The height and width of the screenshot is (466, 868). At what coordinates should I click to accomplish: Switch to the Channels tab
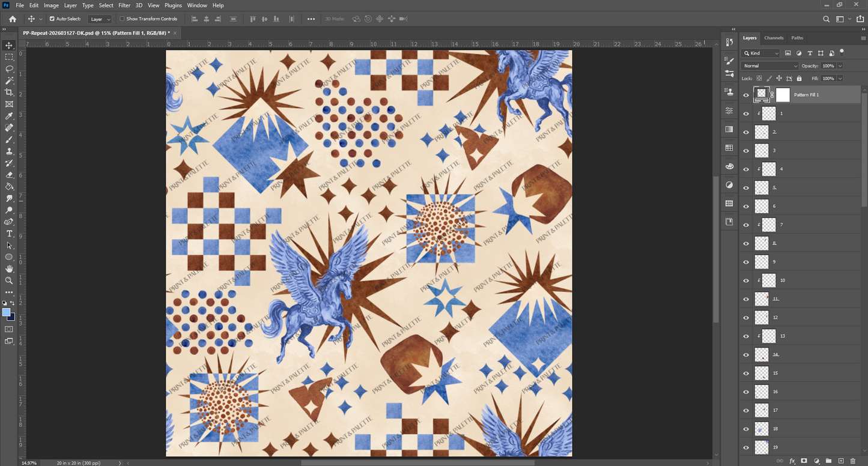click(774, 38)
